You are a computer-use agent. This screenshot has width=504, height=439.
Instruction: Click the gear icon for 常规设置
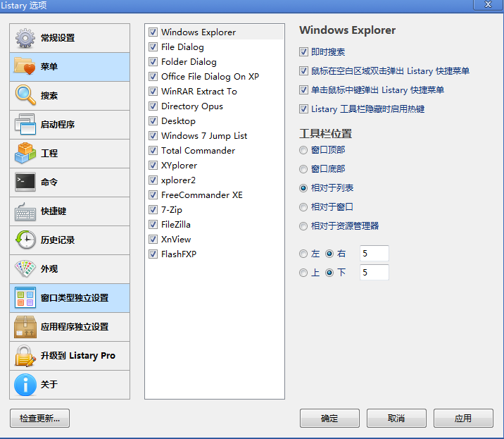pyautogui.click(x=25, y=38)
